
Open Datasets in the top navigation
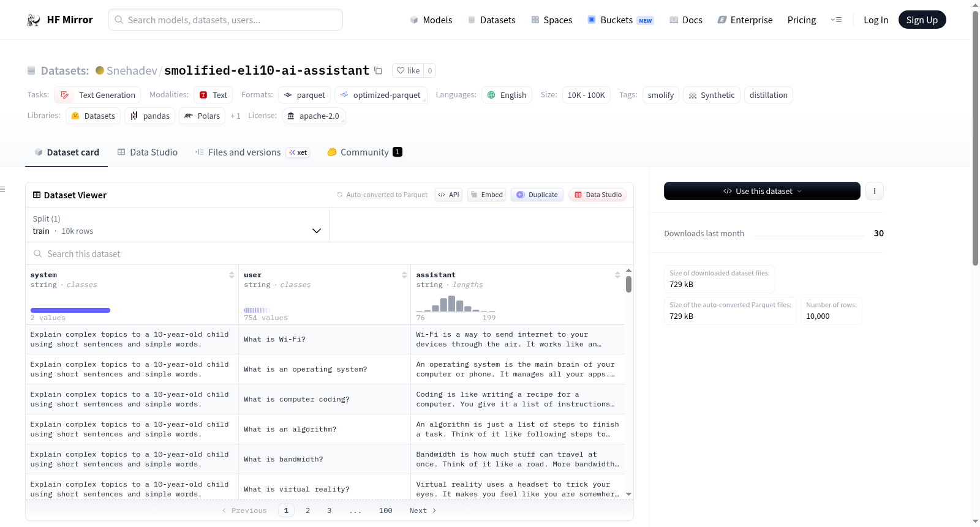(491, 20)
